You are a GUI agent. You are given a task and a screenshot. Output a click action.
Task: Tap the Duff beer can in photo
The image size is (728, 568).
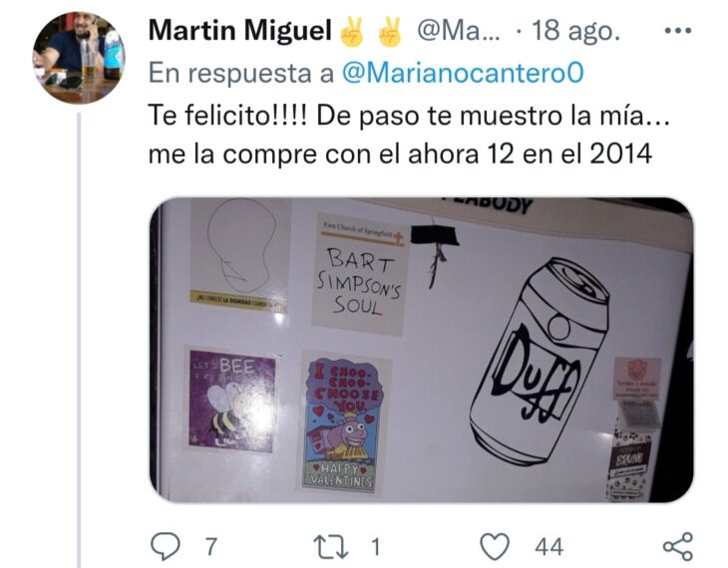tap(540, 361)
